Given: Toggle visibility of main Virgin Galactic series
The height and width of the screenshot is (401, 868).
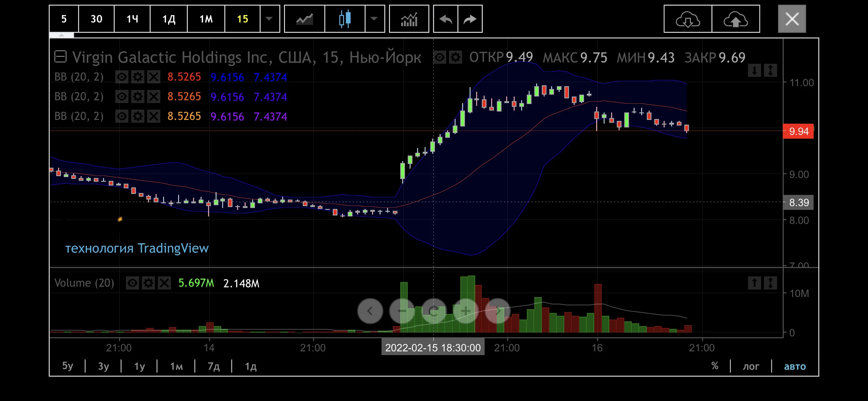Looking at the screenshot, I should [x=439, y=57].
